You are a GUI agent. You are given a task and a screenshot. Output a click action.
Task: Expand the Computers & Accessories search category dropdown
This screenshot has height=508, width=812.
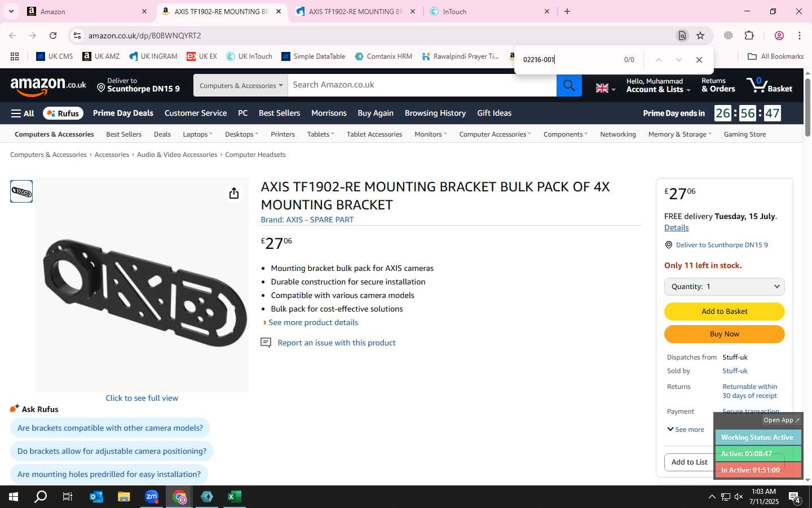pyautogui.click(x=241, y=85)
